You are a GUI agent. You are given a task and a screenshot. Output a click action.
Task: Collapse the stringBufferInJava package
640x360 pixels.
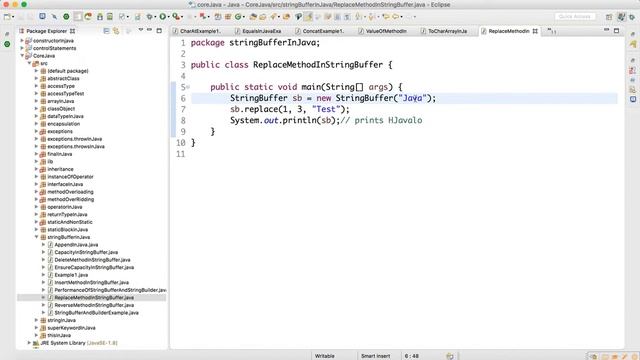37,237
